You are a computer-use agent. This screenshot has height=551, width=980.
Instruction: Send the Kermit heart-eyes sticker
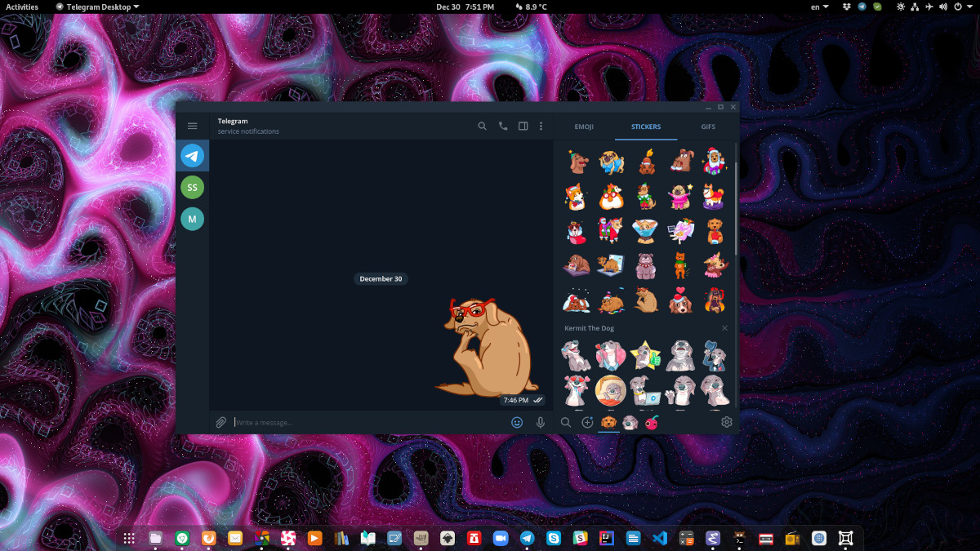[576, 390]
